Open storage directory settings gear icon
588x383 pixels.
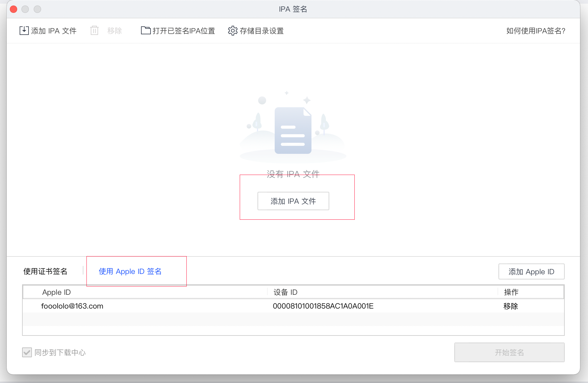[x=233, y=31]
